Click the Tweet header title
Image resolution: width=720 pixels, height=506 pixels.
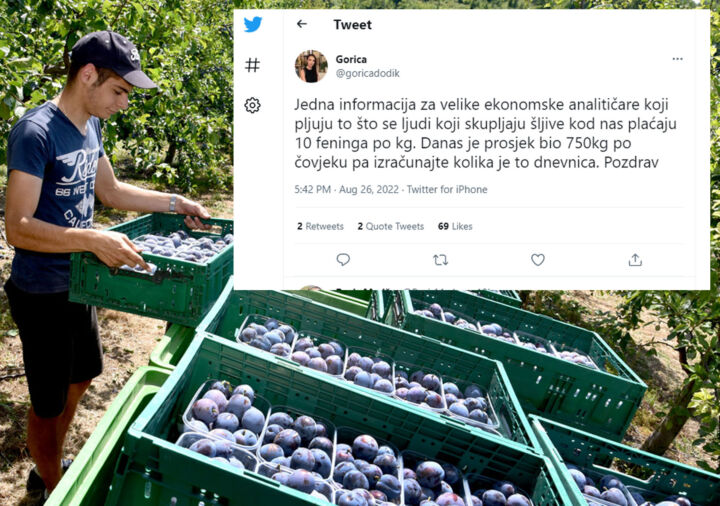tap(352, 24)
